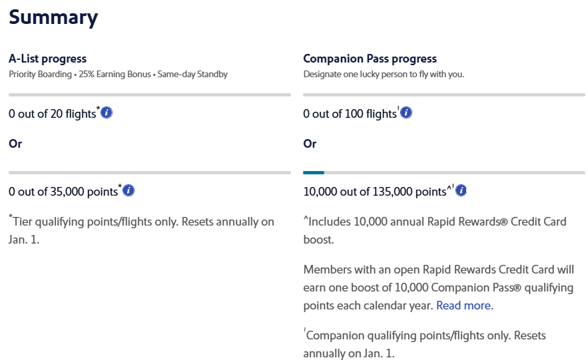
Task: Click the Summary heading
Action: click(x=53, y=18)
